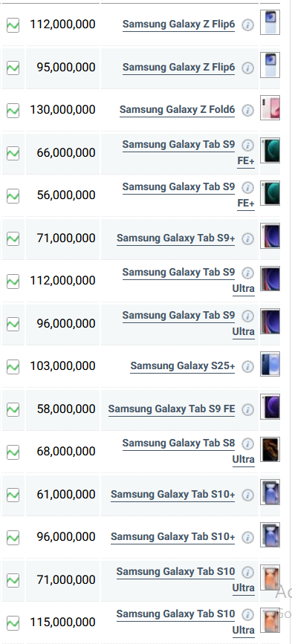Click the 71,000,000 price of Tab S9+
This screenshot has width=292, height=644.
tap(66, 238)
